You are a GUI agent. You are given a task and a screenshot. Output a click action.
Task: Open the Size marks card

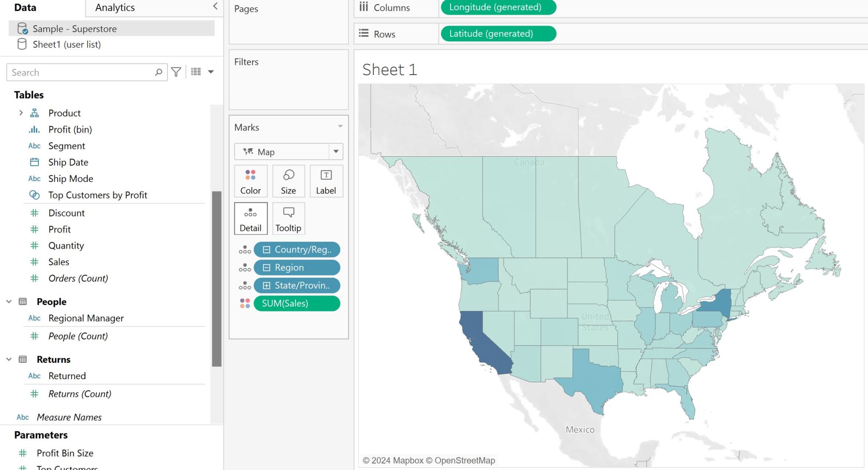pos(288,181)
